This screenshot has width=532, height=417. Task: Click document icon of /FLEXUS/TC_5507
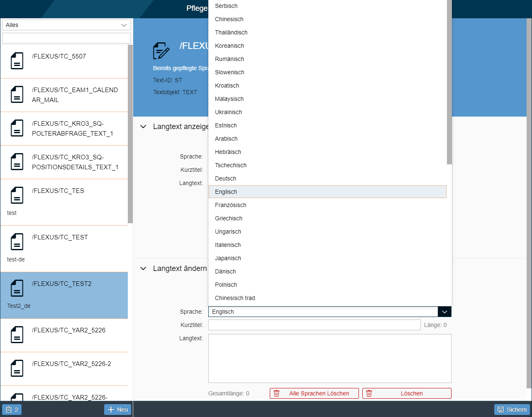[17, 61]
